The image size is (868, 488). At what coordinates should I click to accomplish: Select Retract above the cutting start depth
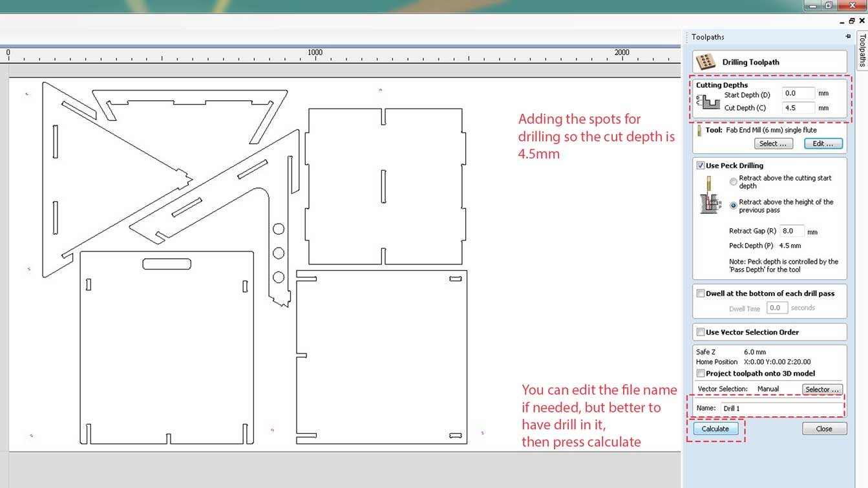click(x=733, y=182)
